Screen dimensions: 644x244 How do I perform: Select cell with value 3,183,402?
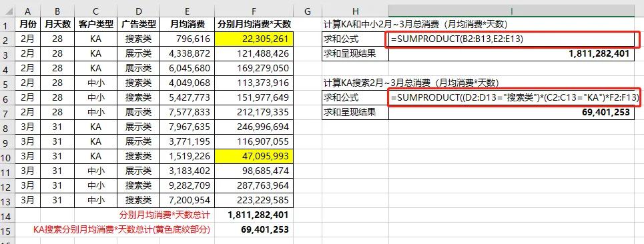187,171
